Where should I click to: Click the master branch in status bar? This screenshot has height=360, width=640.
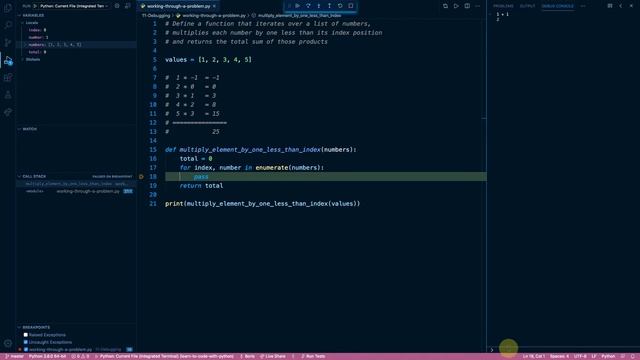15,356
